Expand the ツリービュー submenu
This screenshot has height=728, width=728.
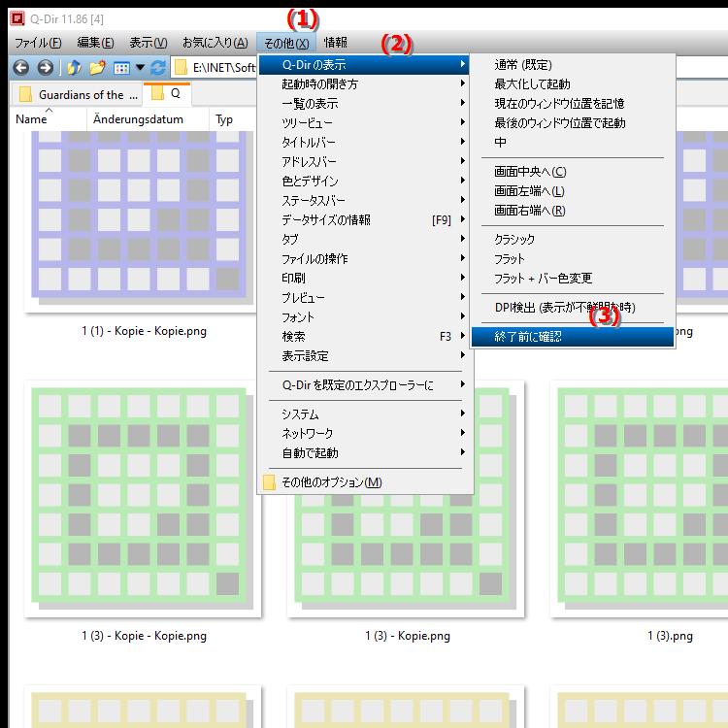[364, 123]
